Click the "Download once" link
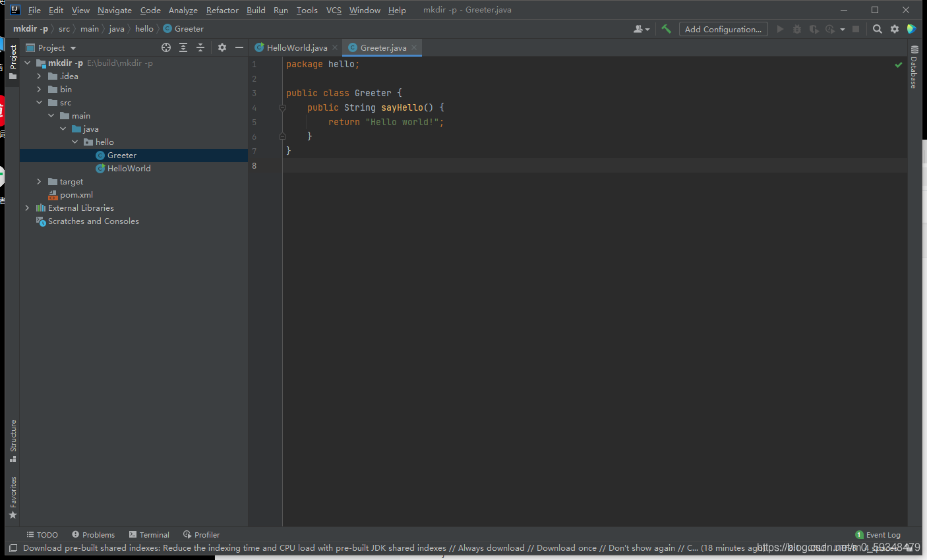Screen dimensions: 927x560 click(x=566, y=547)
